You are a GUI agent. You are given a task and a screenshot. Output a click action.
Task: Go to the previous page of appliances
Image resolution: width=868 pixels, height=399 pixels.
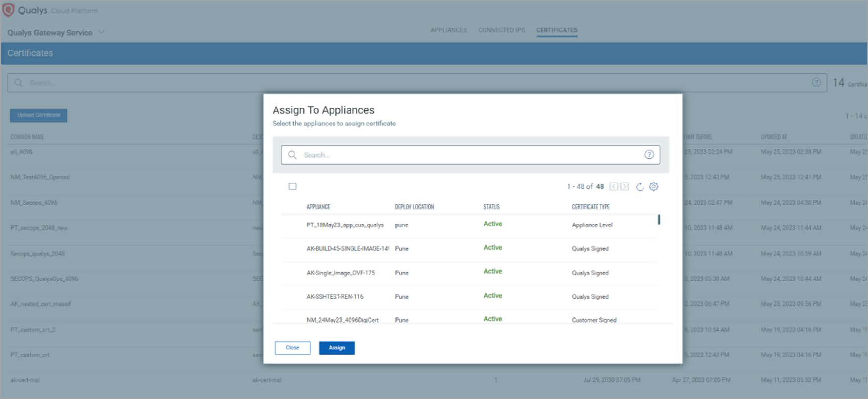click(x=614, y=186)
